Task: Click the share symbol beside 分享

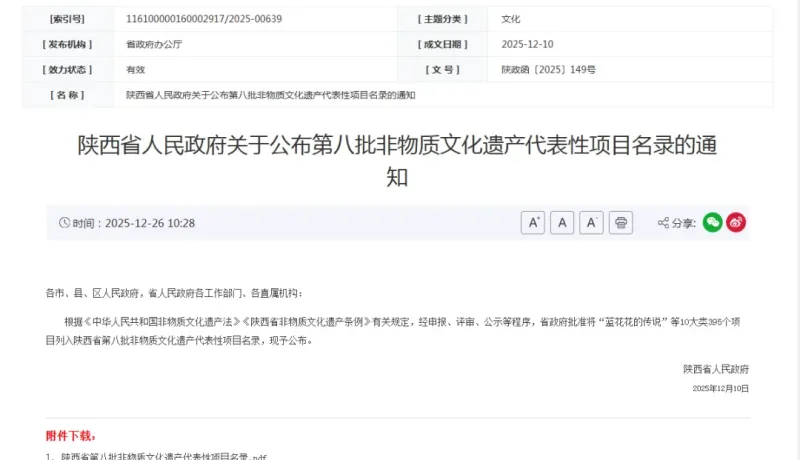Action: [x=663, y=223]
